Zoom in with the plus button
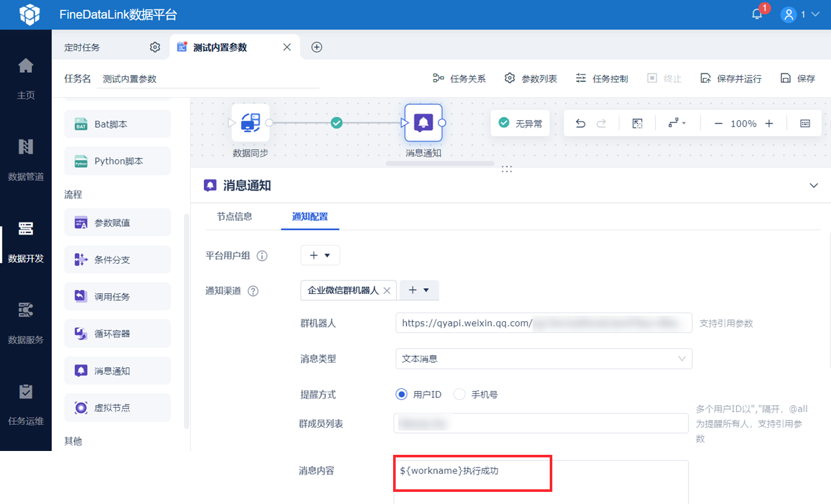This screenshot has height=504, width=831. coord(769,123)
